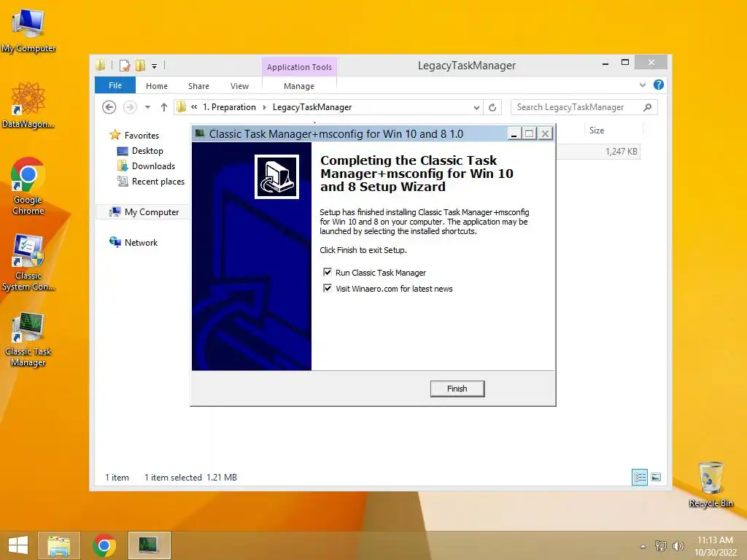This screenshot has width=747, height=560.
Task: Launch Chrome from the taskbar
Action: [104, 545]
